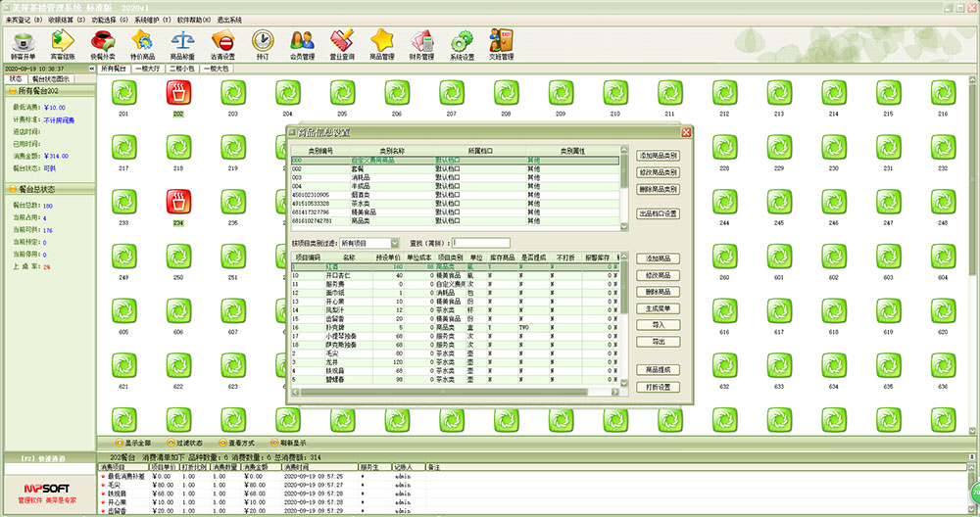980x517 pixels.
Task: Switch to the 二楼小包 tab
Action: coord(182,70)
